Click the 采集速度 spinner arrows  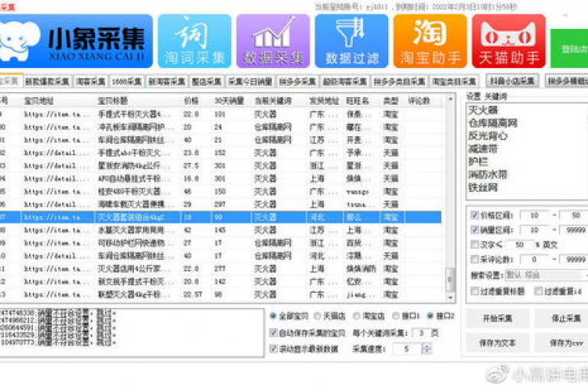[x=426, y=349]
